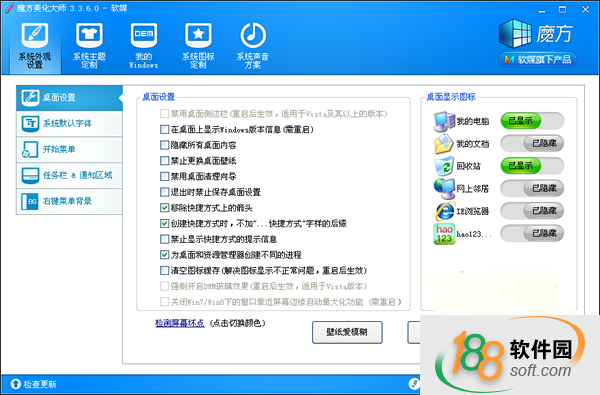The image size is (600, 395).
Task: Open the 检测屏幕坏点 link
Action: click(179, 323)
